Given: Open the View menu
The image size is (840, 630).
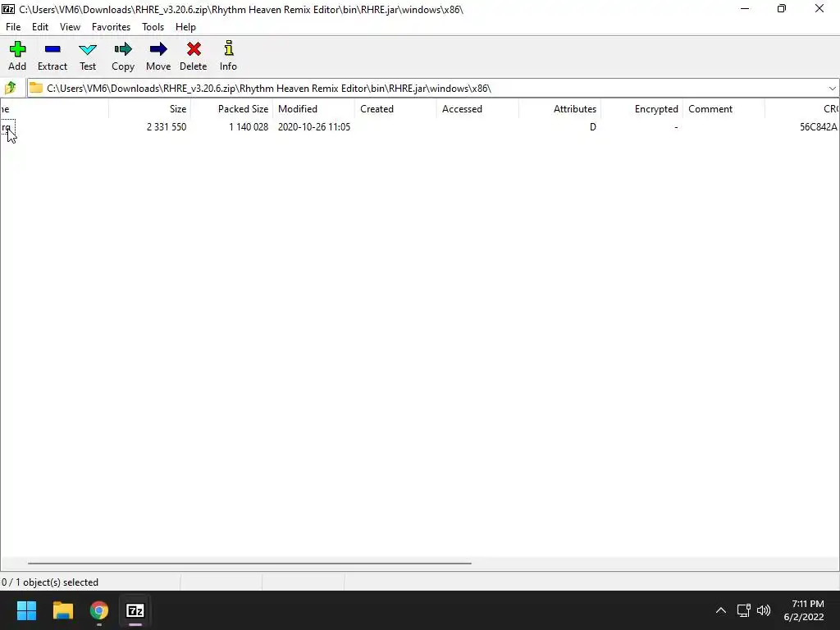Looking at the screenshot, I should (x=71, y=27).
